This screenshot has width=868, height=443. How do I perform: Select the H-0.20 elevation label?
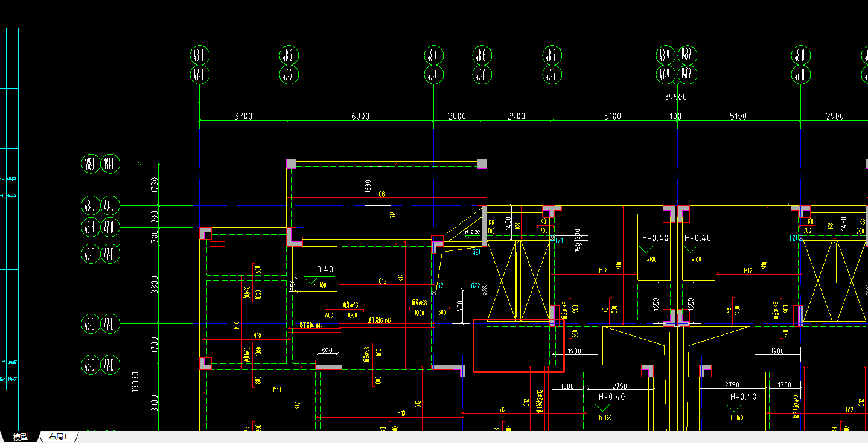pos(472,232)
